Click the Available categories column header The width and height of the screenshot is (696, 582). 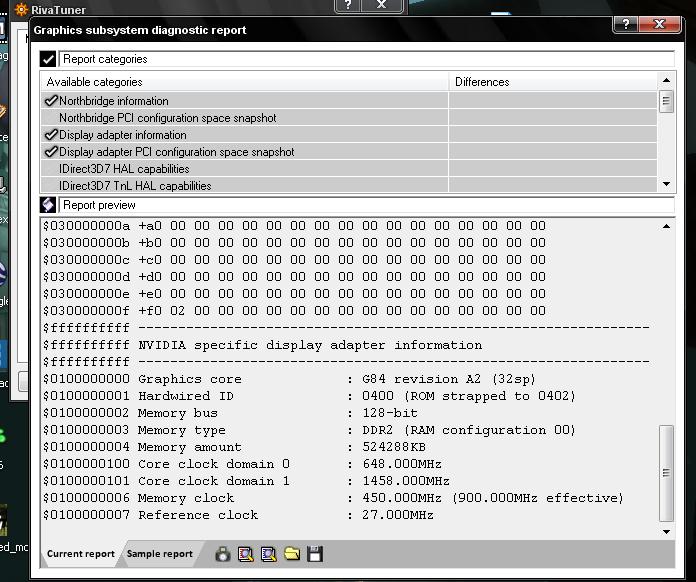pyautogui.click(x=245, y=82)
